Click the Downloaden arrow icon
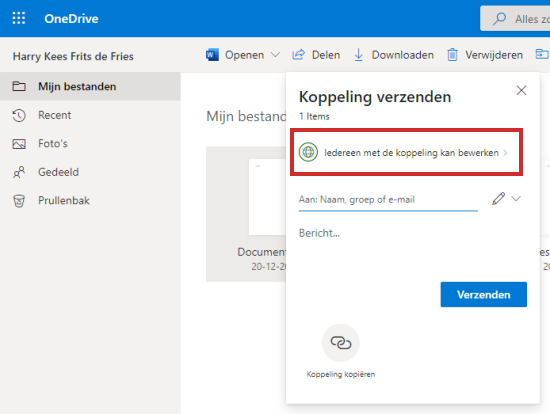Screen dimensions: 550x414 358,55
